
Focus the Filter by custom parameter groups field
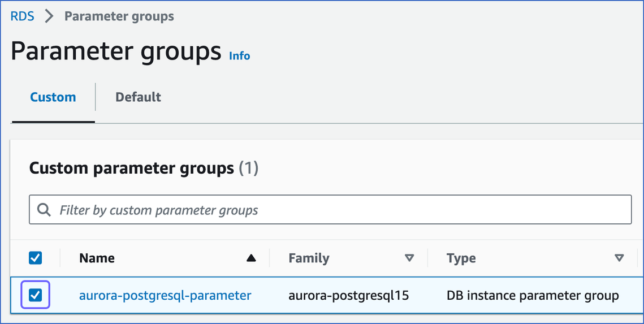pos(330,210)
